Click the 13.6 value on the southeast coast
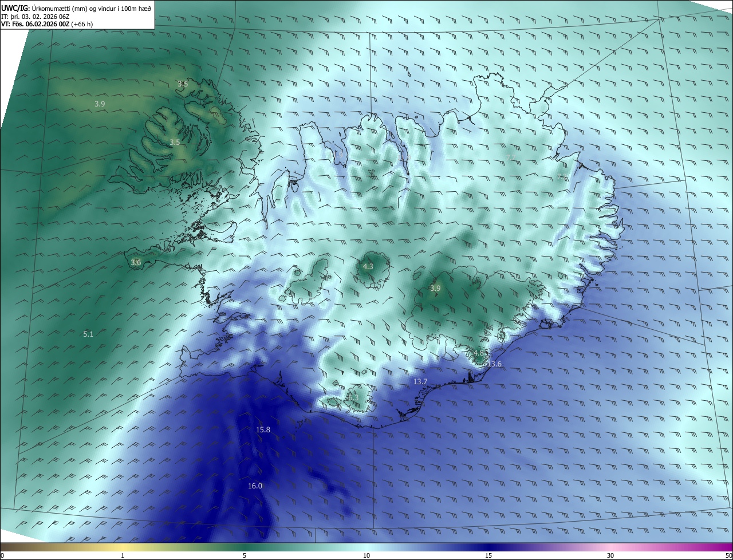 494,364
